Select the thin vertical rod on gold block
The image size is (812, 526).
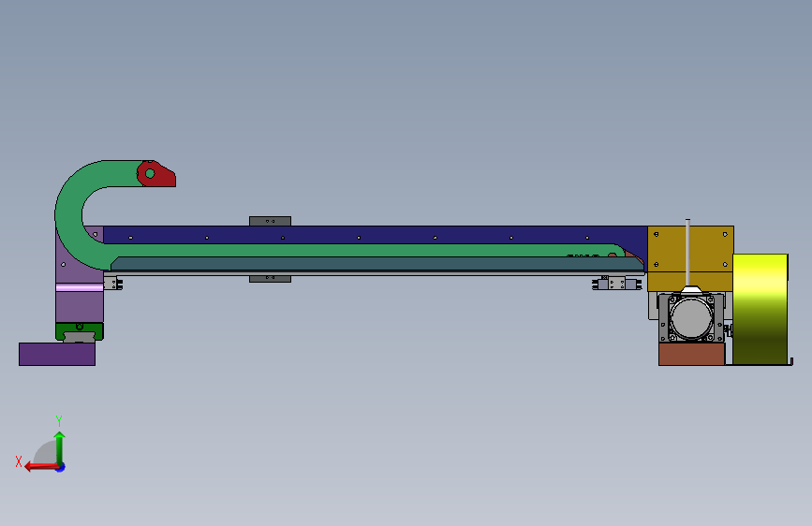(687, 253)
